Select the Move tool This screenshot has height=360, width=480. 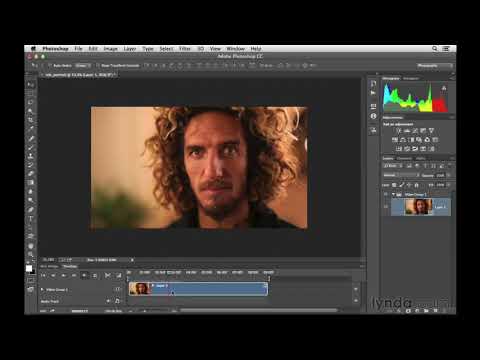click(x=31, y=85)
